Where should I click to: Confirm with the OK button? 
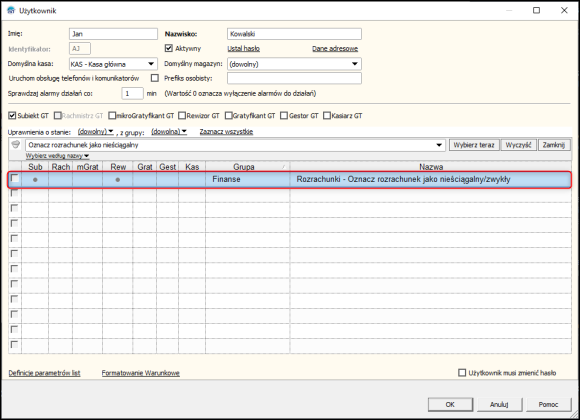pyautogui.click(x=450, y=404)
